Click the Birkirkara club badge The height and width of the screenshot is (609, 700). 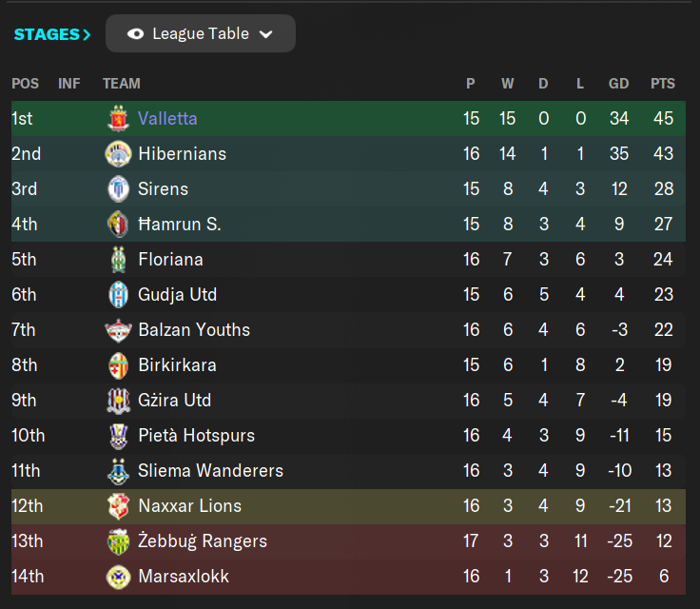[118, 365]
